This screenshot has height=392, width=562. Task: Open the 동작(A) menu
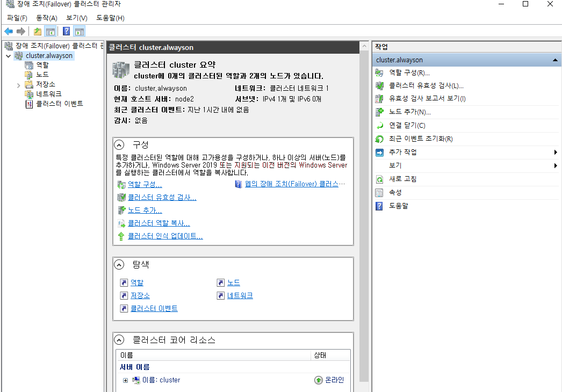[x=47, y=18]
